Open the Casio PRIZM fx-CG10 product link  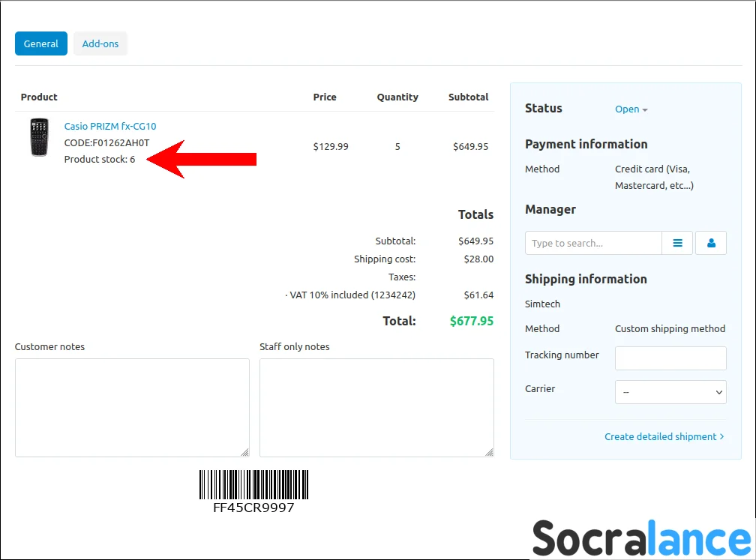pyautogui.click(x=110, y=126)
